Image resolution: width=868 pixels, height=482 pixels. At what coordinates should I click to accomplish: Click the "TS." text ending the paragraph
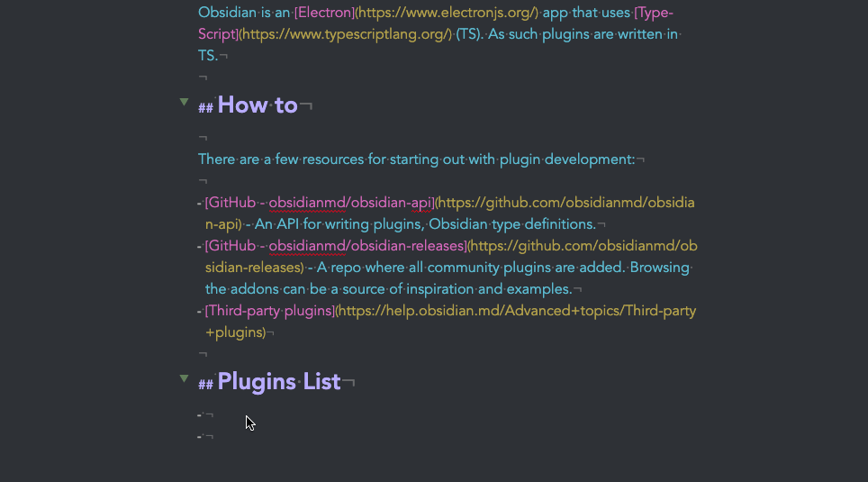208,56
